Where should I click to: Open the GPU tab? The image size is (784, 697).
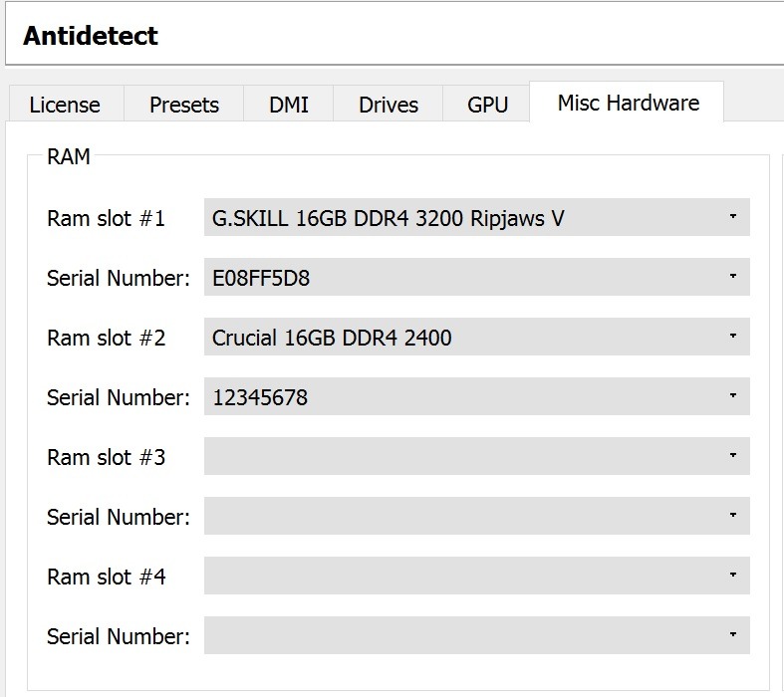(x=487, y=105)
